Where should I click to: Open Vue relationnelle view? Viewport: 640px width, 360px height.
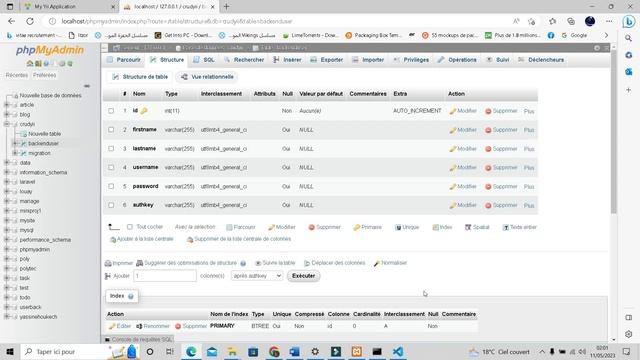[x=207, y=77]
